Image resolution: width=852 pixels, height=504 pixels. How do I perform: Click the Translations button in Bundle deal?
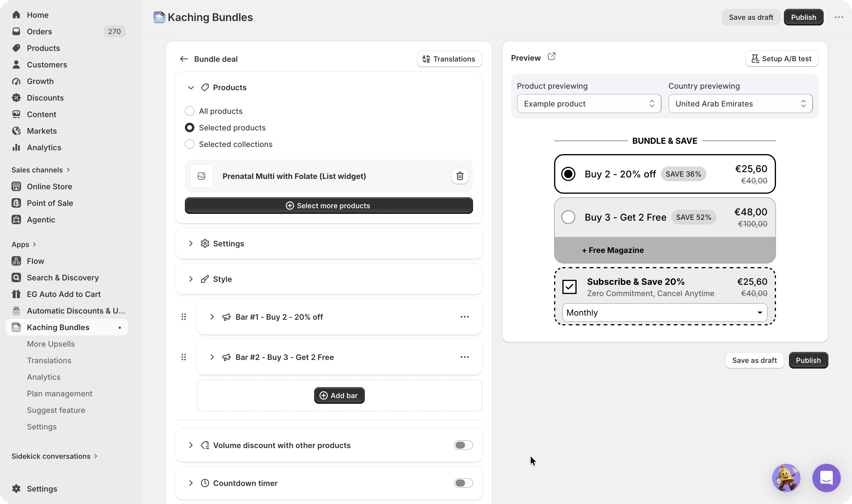(x=449, y=59)
